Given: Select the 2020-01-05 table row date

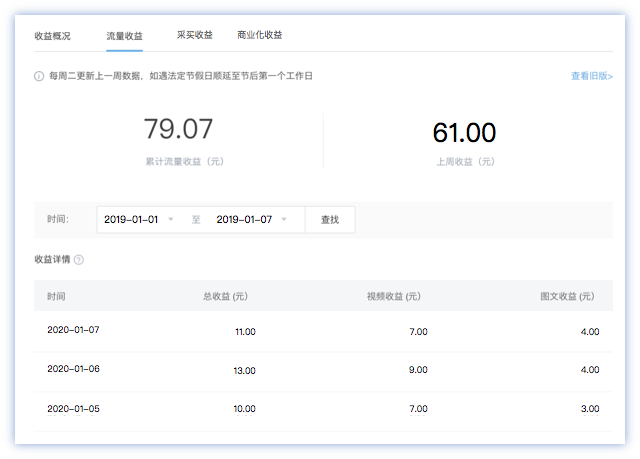Looking at the screenshot, I should click(x=74, y=408).
